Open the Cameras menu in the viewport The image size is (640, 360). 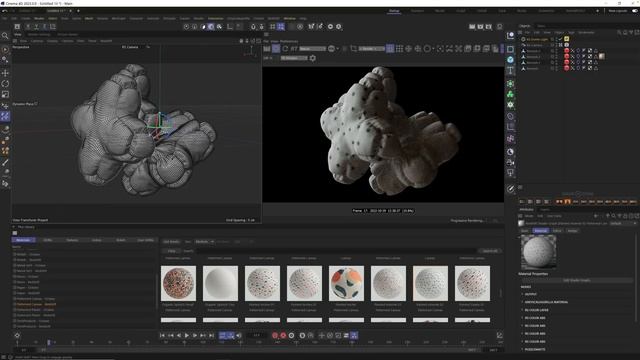37,41
